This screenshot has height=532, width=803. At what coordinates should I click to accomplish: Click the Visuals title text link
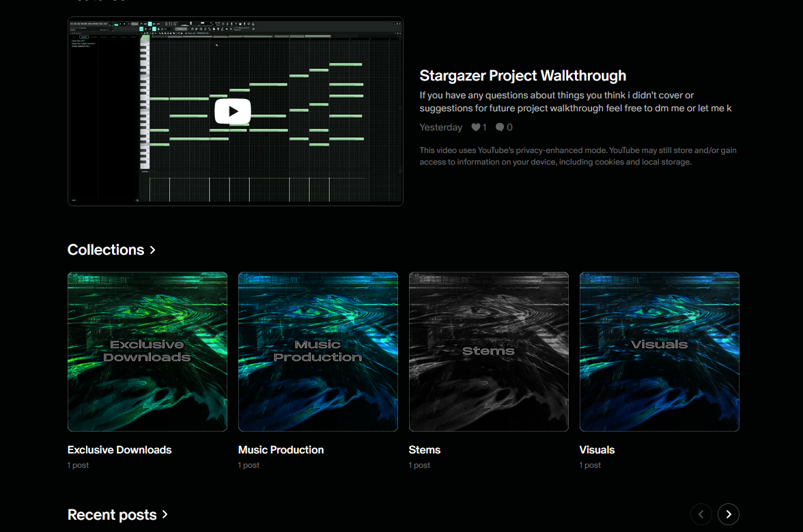(x=597, y=450)
